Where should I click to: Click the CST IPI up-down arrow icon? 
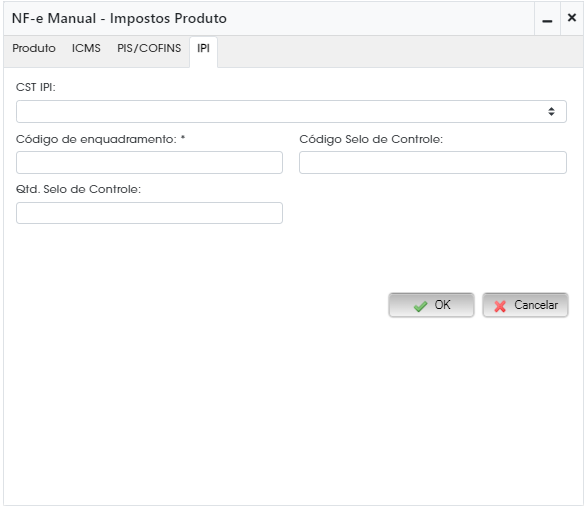coord(551,112)
